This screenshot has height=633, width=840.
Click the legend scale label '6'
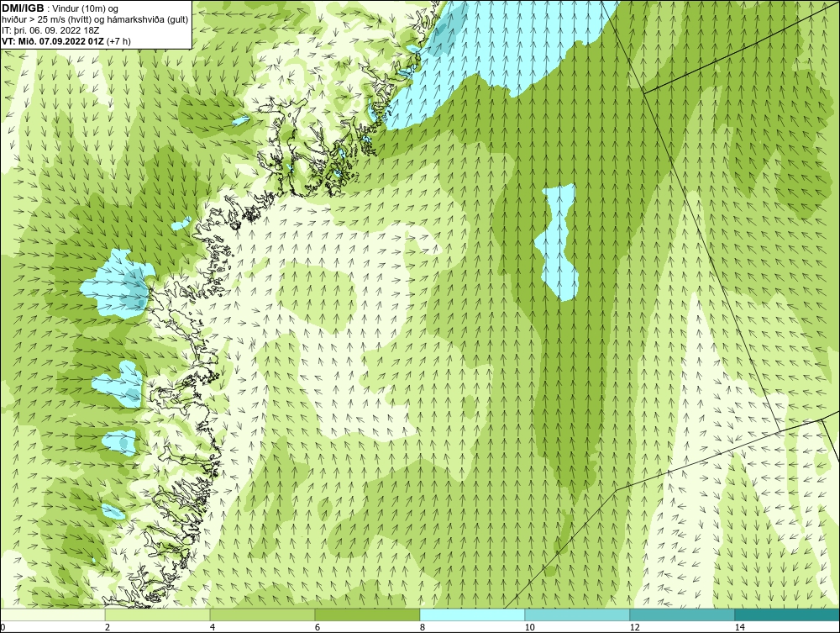pos(318,627)
